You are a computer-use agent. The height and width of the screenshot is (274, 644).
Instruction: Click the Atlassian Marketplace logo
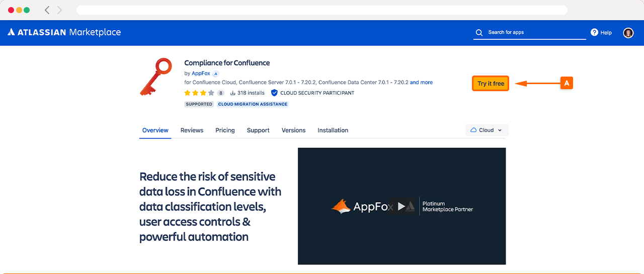click(x=64, y=32)
